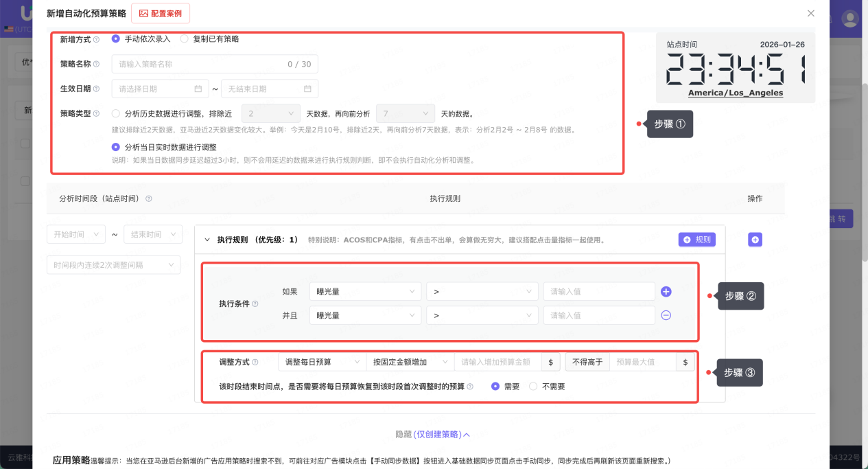Click the 配置案例 button at the top

point(161,13)
